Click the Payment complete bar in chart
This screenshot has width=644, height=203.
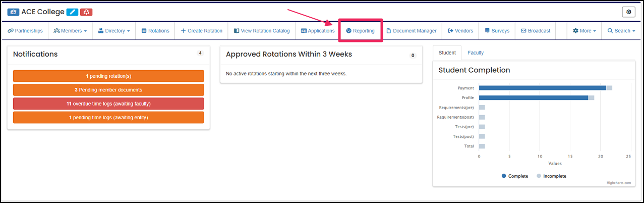(x=543, y=88)
